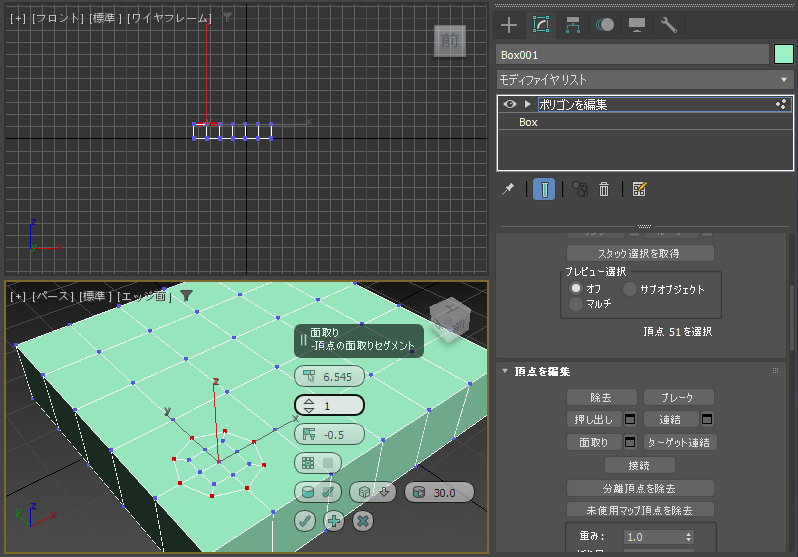
Task: Click the 除去 button
Action: (x=602, y=397)
